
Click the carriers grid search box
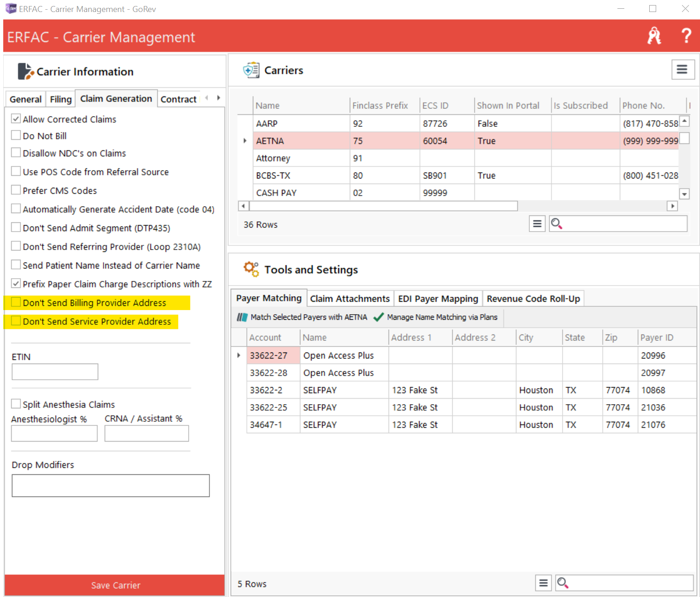click(618, 224)
